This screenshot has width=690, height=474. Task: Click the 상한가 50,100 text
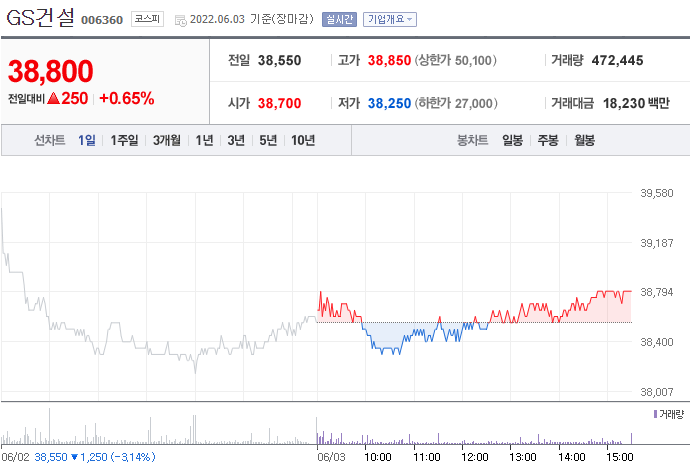click(x=455, y=60)
